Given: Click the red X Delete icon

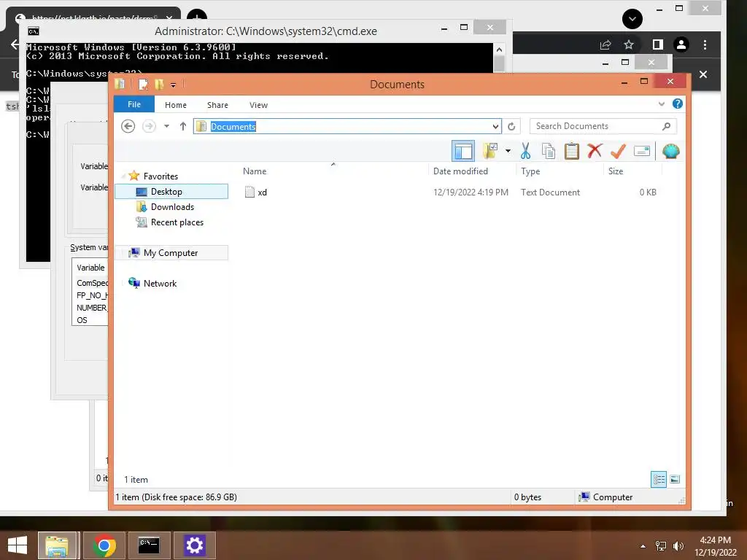Looking at the screenshot, I should [595, 152].
